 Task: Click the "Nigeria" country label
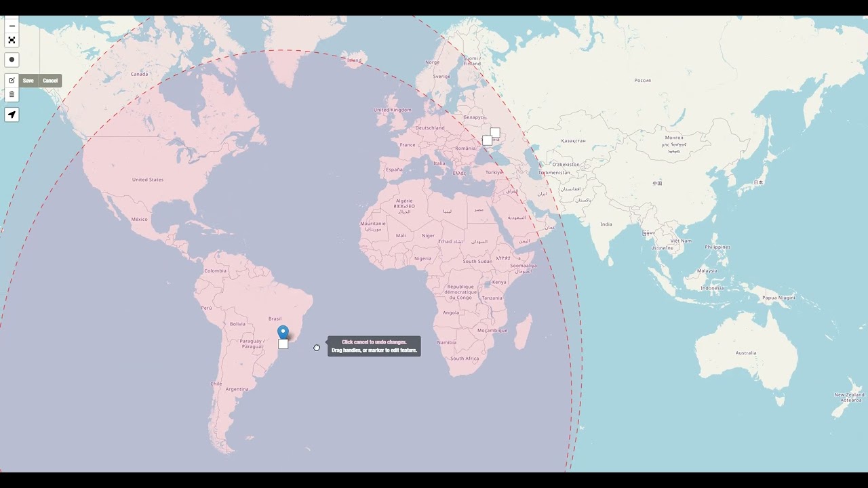tap(422, 258)
